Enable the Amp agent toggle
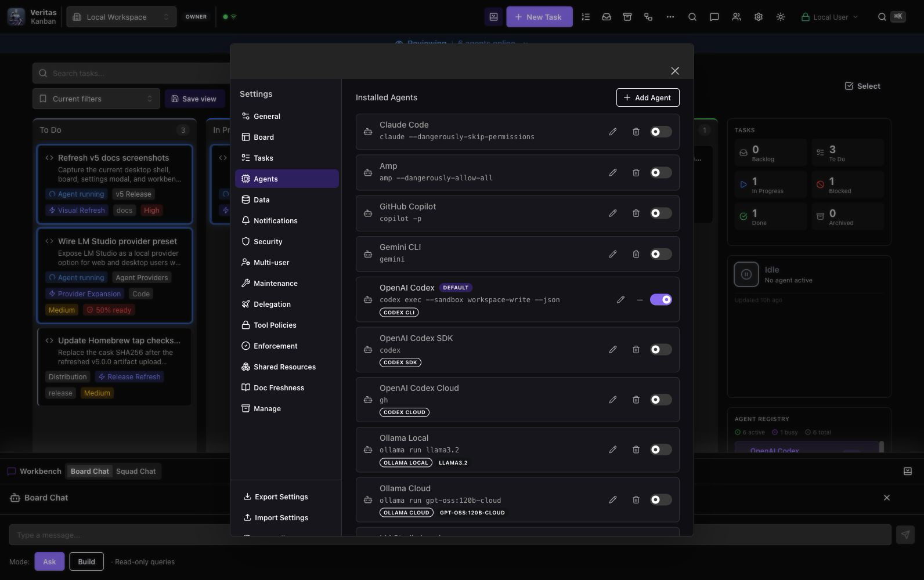This screenshot has width=924, height=580. coord(660,172)
